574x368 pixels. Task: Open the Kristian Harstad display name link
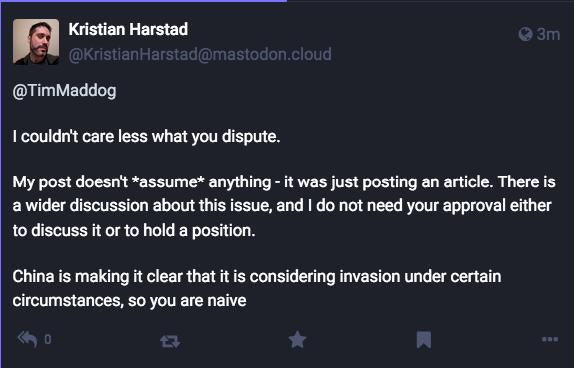point(128,29)
